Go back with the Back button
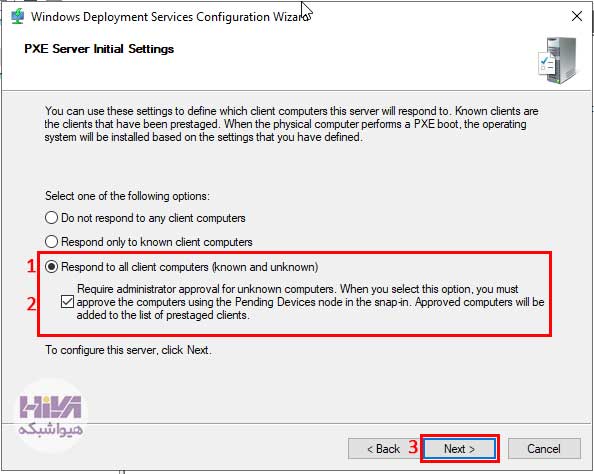594x474 pixels. click(x=383, y=449)
